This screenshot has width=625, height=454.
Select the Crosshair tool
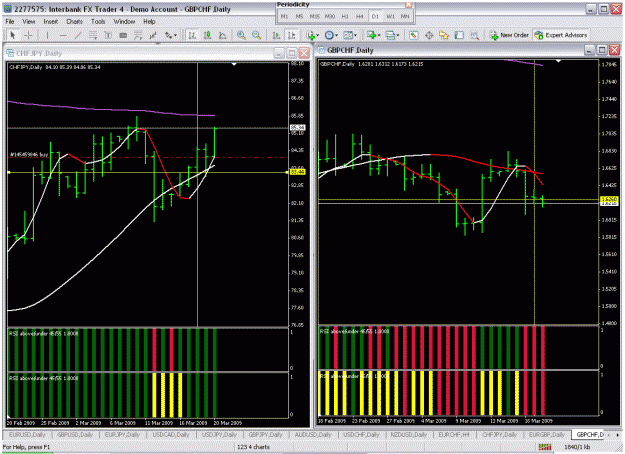tap(28, 35)
